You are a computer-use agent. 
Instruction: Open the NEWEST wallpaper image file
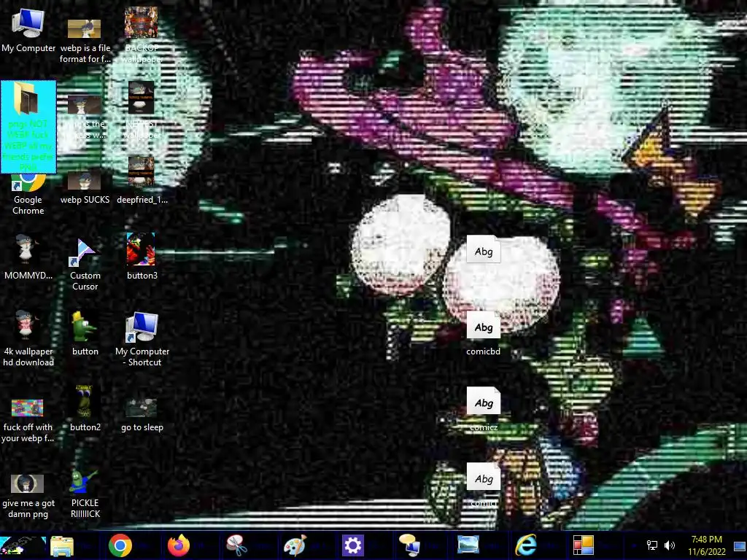coord(142,111)
